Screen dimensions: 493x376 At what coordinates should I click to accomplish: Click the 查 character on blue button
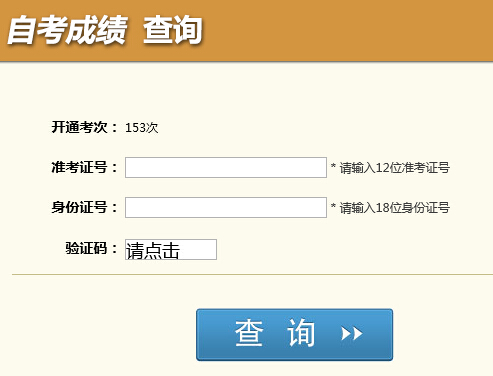point(249,333)
